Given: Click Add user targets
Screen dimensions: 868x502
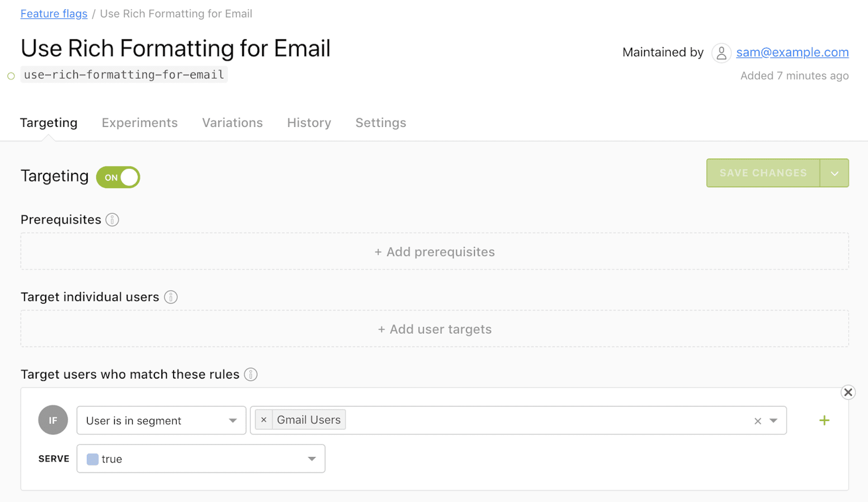Looking at the screenshot, I should click(x=434, y=329).
